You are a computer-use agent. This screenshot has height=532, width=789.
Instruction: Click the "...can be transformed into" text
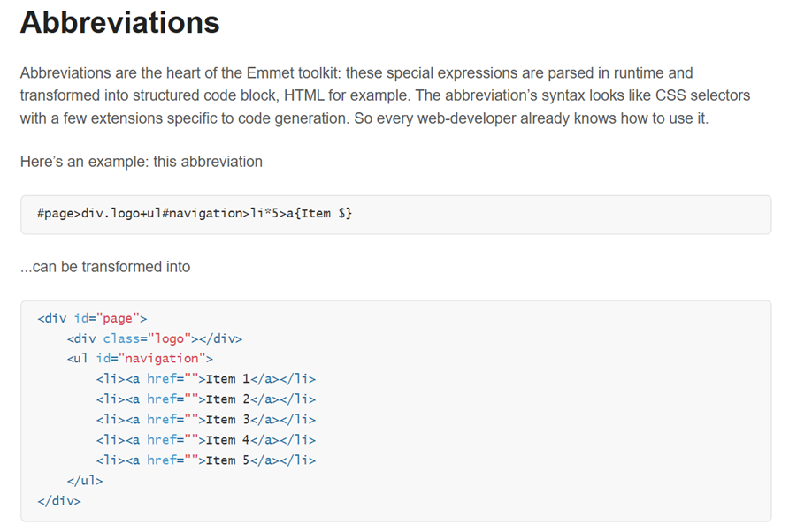[104, 266]
